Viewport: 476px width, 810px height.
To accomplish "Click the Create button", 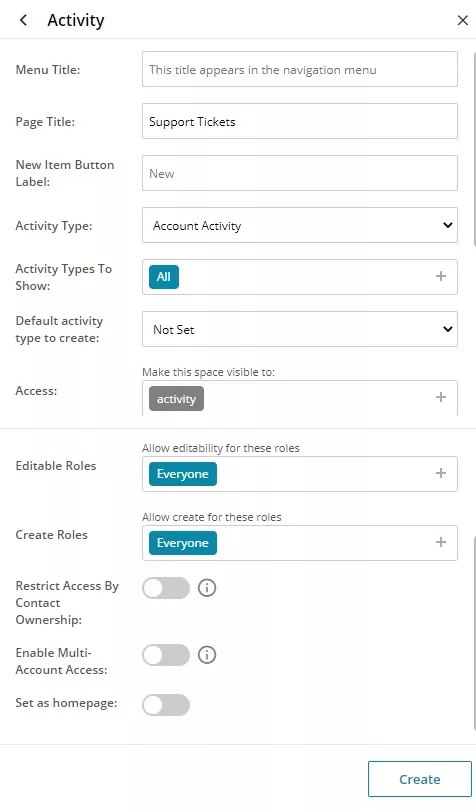I will (420, 779).
